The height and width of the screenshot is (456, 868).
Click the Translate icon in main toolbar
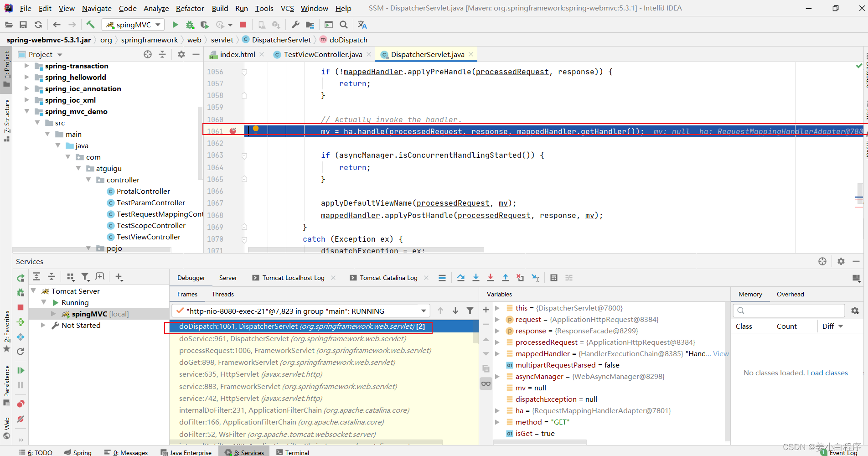coord(362,25)
